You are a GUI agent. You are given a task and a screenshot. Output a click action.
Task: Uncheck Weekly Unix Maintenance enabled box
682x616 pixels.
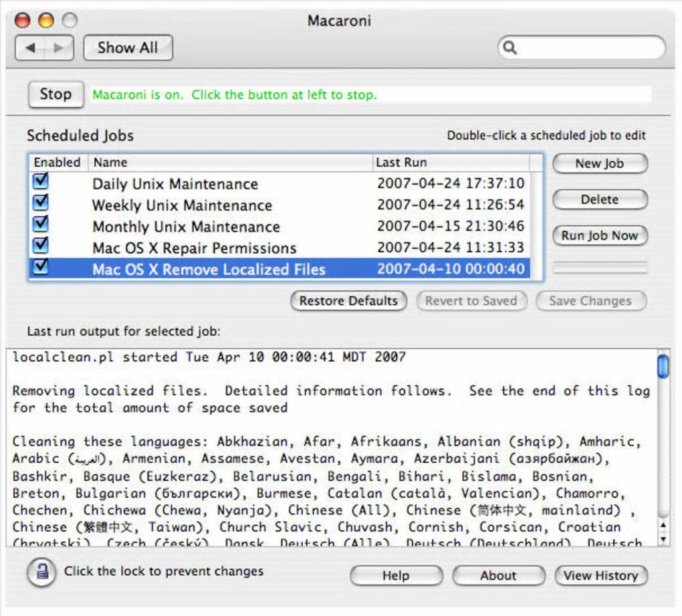pos(40,202)
